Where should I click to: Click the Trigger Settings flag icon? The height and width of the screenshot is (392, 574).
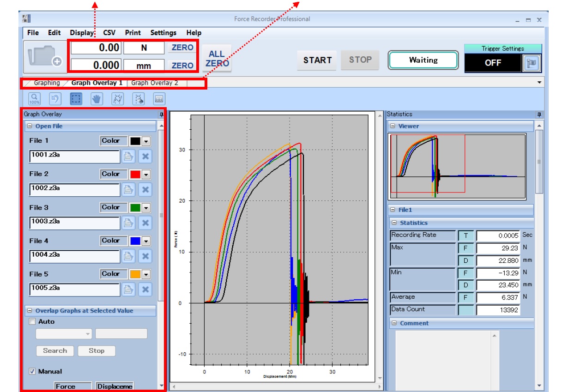point(531,63)
